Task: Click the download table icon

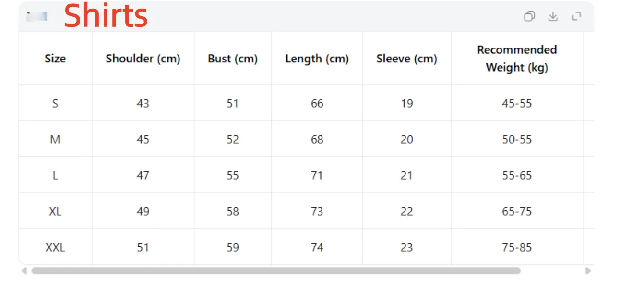Action: coord(553,16)
